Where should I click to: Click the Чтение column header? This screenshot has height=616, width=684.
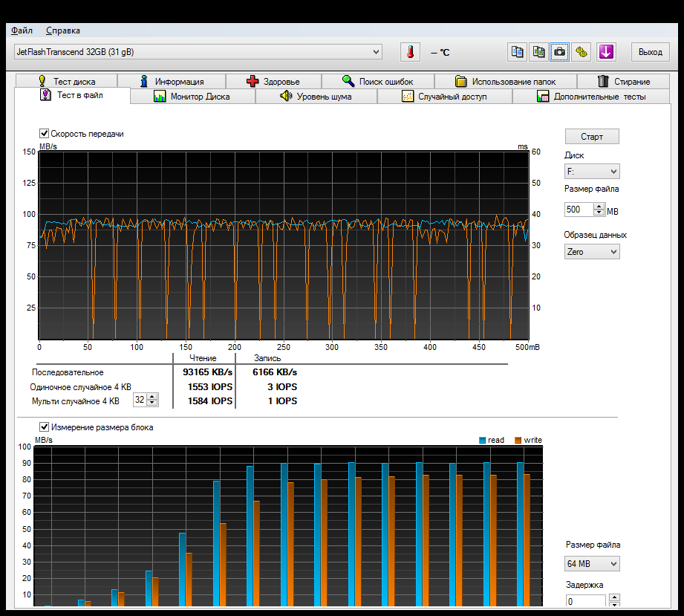click(203, 358)
